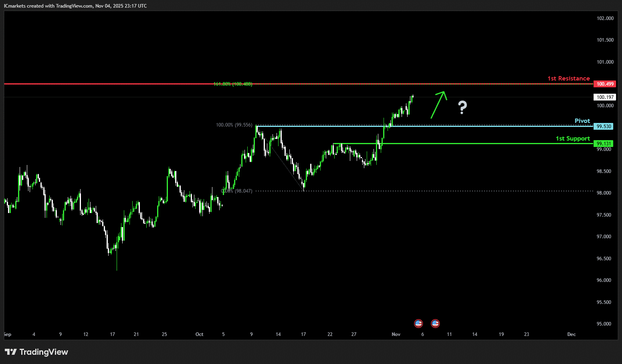Image resolution: width=622 pixels, height=364 pixels.
Task: Click the 100.00% (99.556) Fibonacci label
Action: pyautogui.click(x=234, y=125)
